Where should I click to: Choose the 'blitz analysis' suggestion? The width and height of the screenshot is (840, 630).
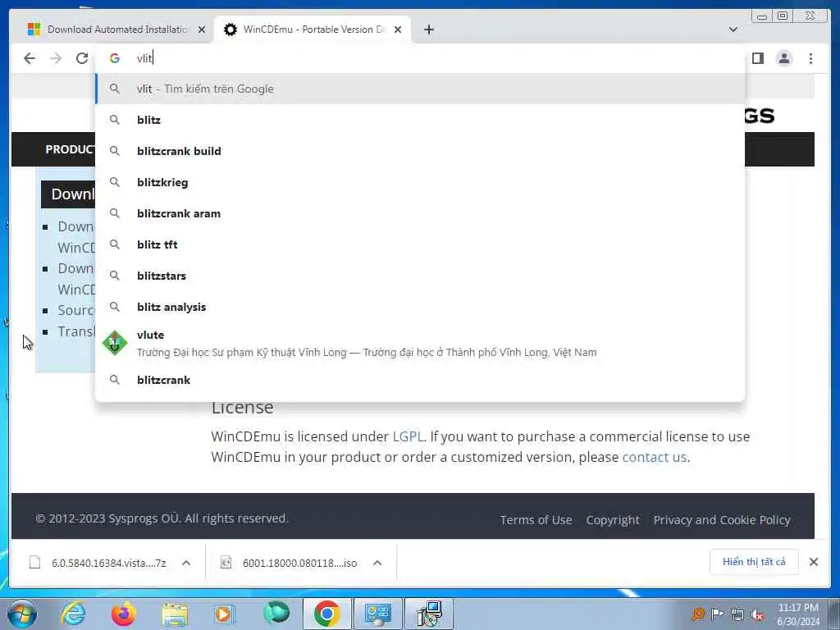click(420, 307)
